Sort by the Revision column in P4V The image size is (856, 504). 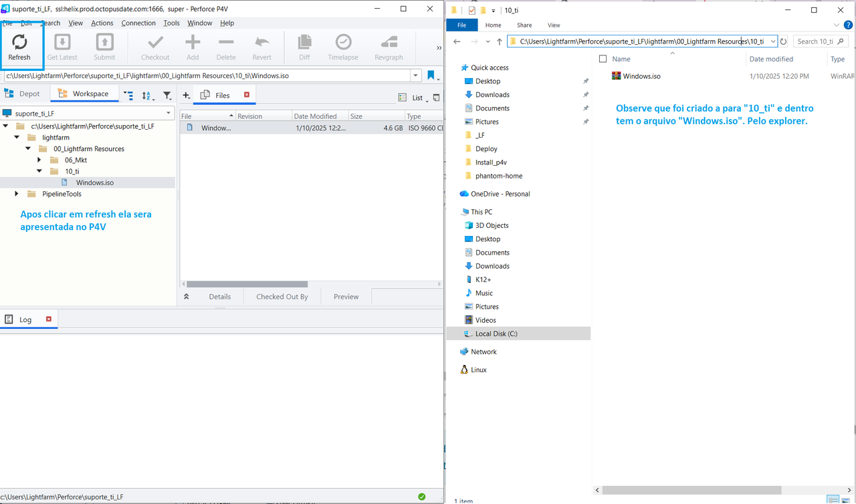tap(263, 116)
